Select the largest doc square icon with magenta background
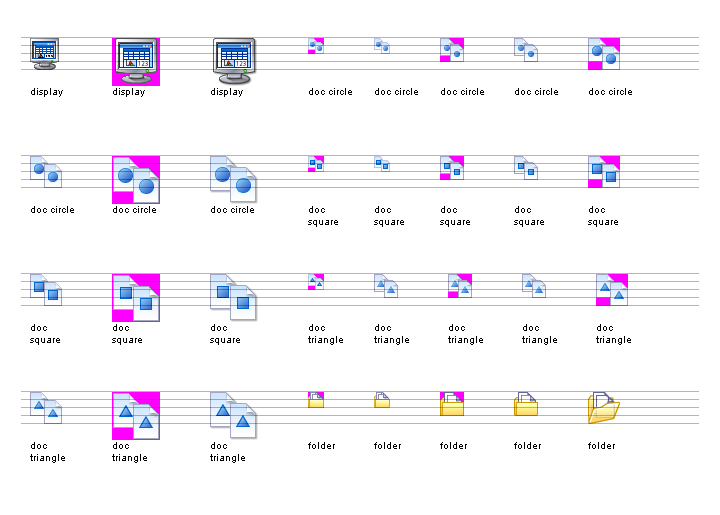The image size is (720, 515). tap(135, 297)
